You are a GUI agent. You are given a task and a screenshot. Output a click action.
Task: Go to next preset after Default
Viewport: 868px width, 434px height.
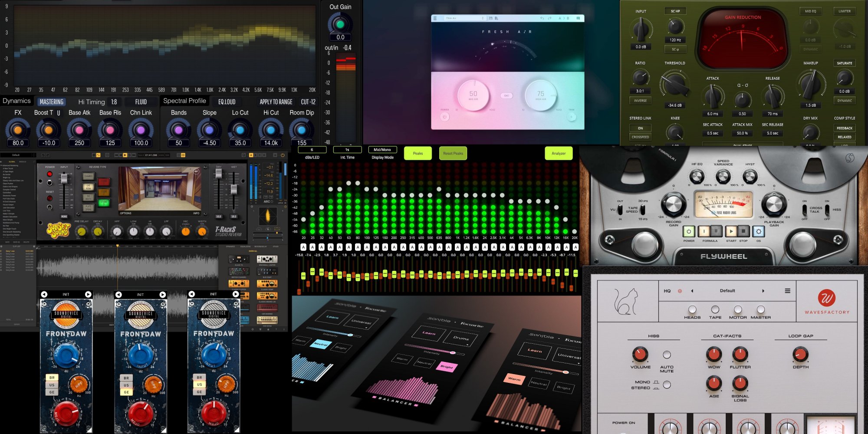click(763, 291)
